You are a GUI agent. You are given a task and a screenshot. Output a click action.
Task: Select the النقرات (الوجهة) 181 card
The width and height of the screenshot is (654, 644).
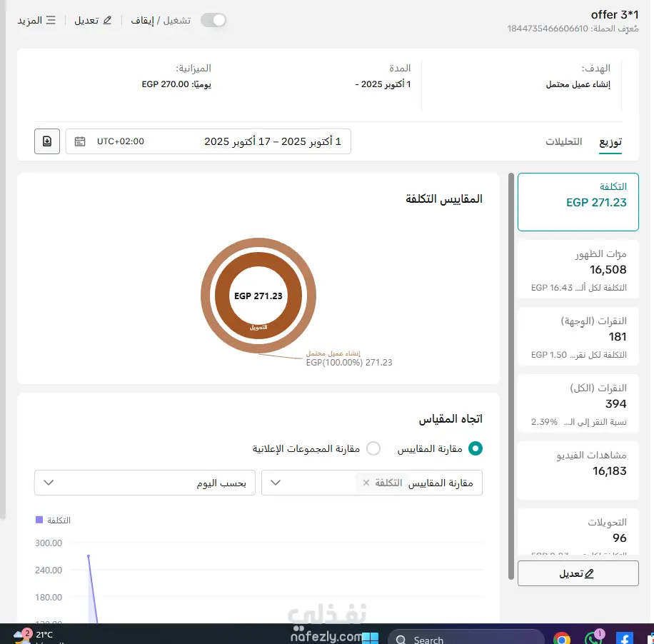pyautogui.click(x=578, y=336)
